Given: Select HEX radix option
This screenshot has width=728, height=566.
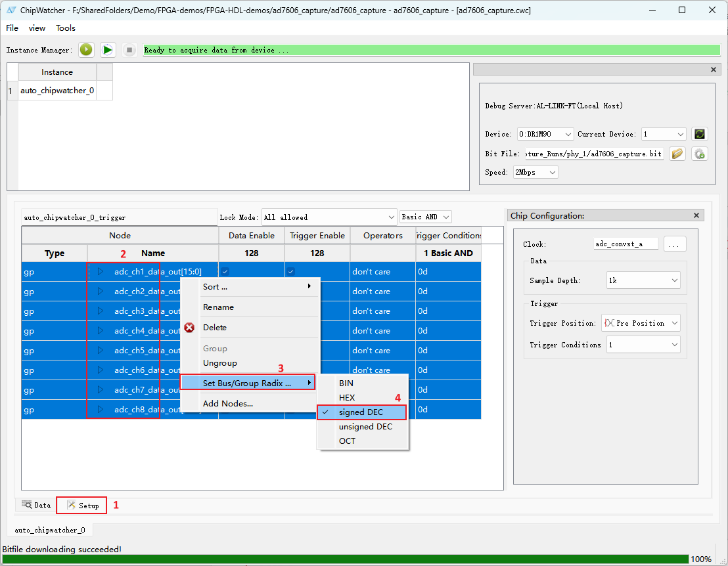Looking at the screenshot, I should (x=362, y=398).
